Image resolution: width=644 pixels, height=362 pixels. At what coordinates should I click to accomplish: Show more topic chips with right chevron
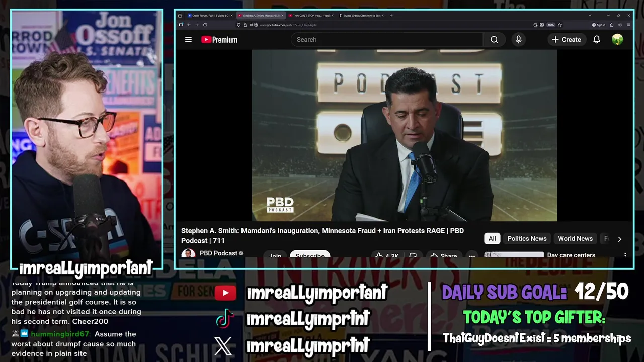click(619, 239)
